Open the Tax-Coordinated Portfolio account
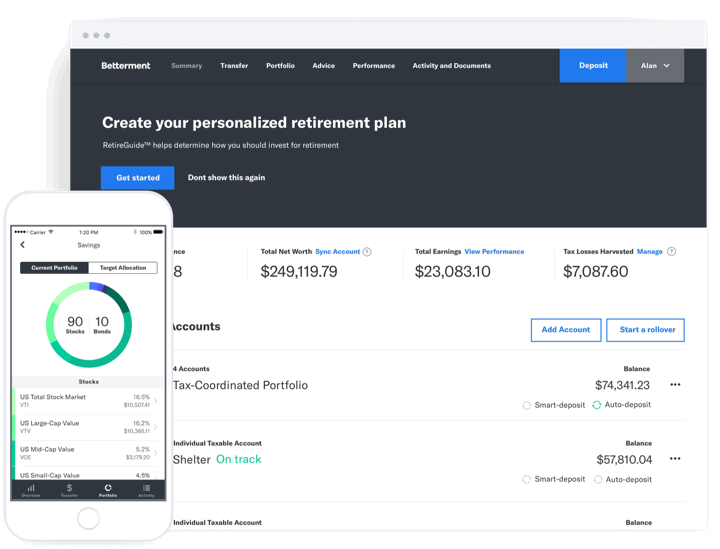 tap(240, 385)
